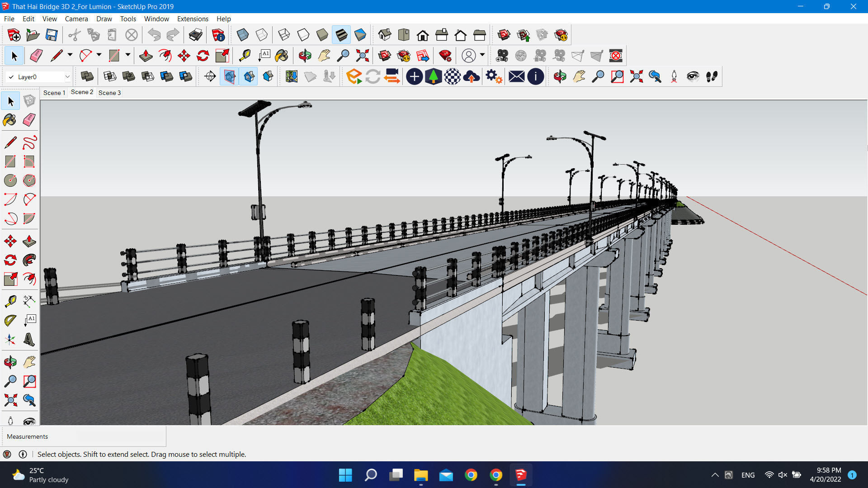This screenshot has width=868, height=488.
Task: Select the 3D Text tool
Action: tap(29, 339)
